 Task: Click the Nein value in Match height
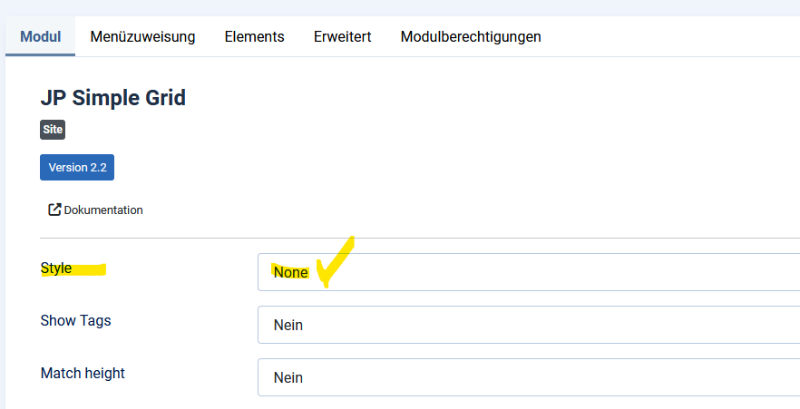click(x=288, y=377)
